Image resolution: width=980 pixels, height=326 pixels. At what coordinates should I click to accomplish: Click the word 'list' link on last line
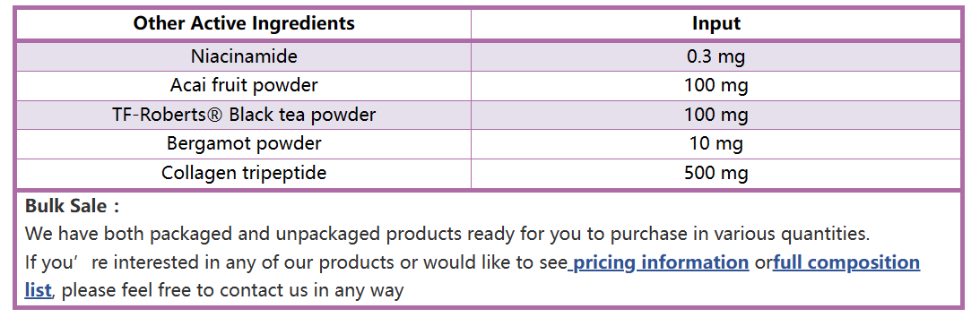click(x=39, y=290)
